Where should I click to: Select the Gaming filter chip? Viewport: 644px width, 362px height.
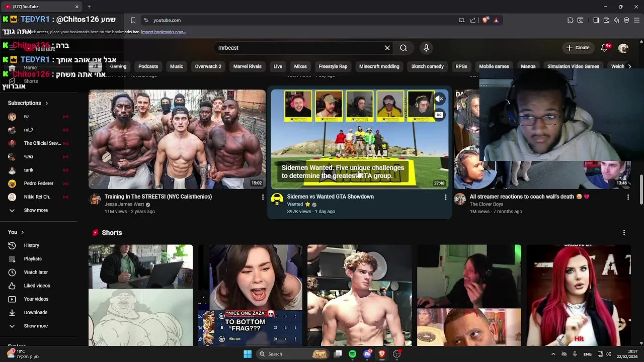point(118,66)
